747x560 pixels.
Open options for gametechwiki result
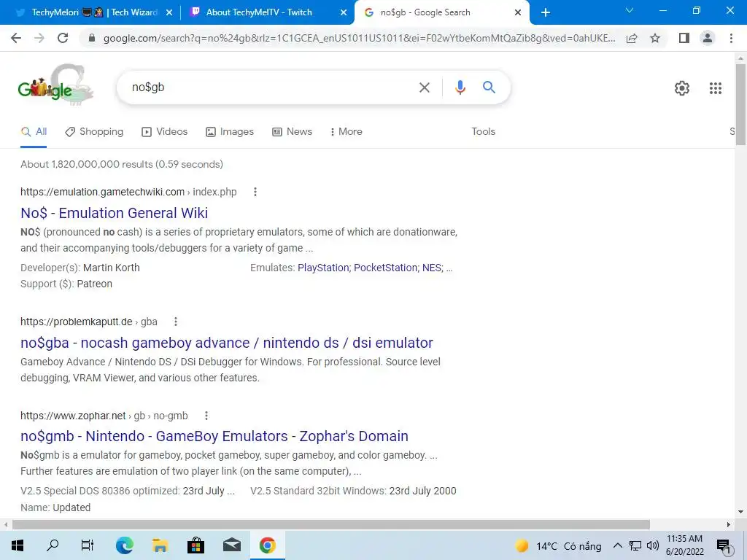[x=255, y=192]
